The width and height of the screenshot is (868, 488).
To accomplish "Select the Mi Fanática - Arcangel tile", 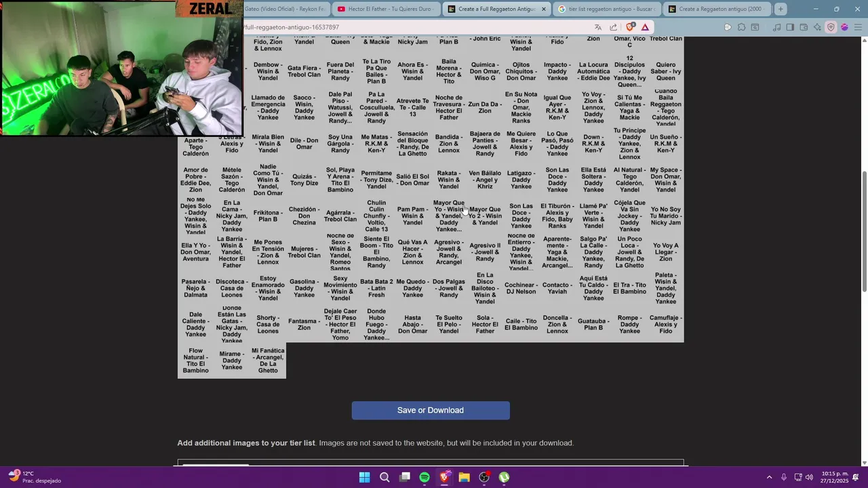I will click(268, 361).
